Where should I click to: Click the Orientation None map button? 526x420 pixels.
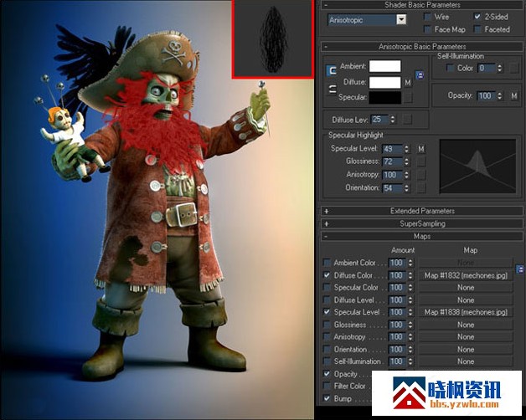point(466,349)
